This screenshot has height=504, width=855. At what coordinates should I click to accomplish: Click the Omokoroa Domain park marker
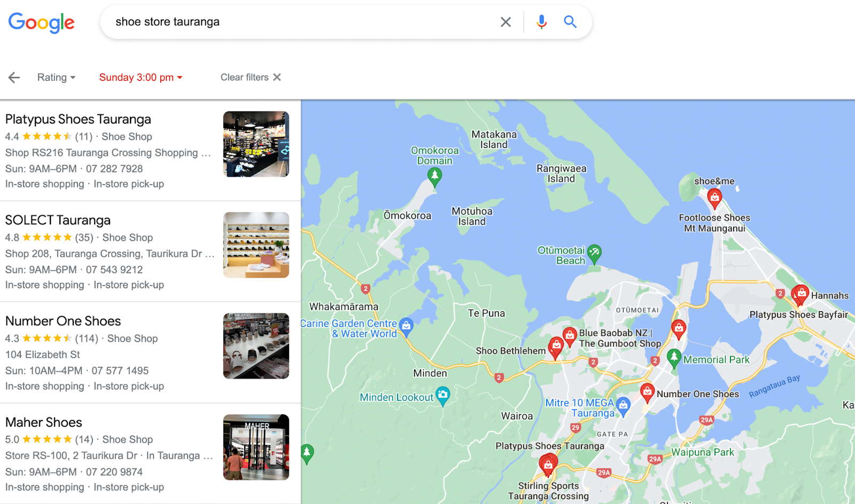(x=435, y=177)
